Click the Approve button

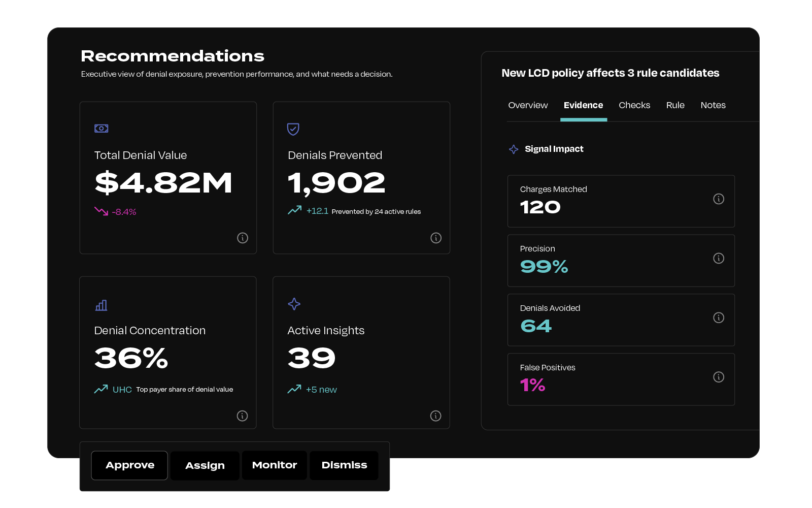pyautogui.click(x=129, y=465)
